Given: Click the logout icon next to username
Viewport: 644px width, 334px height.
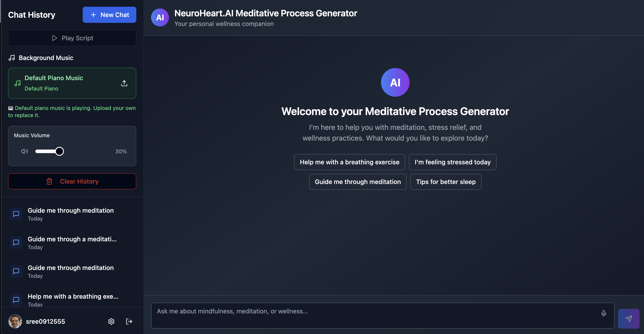Looking at the screenshot, I should point(129,321).
